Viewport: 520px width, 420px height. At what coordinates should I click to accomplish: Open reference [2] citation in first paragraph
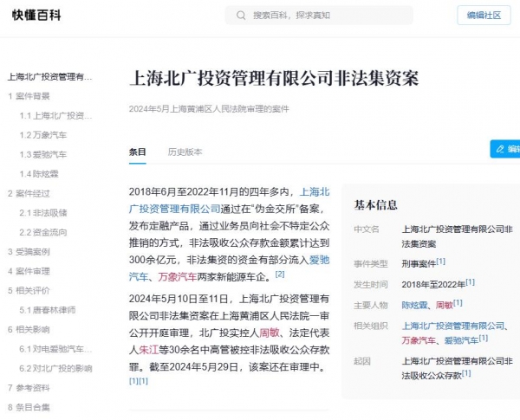click(280, 275)
